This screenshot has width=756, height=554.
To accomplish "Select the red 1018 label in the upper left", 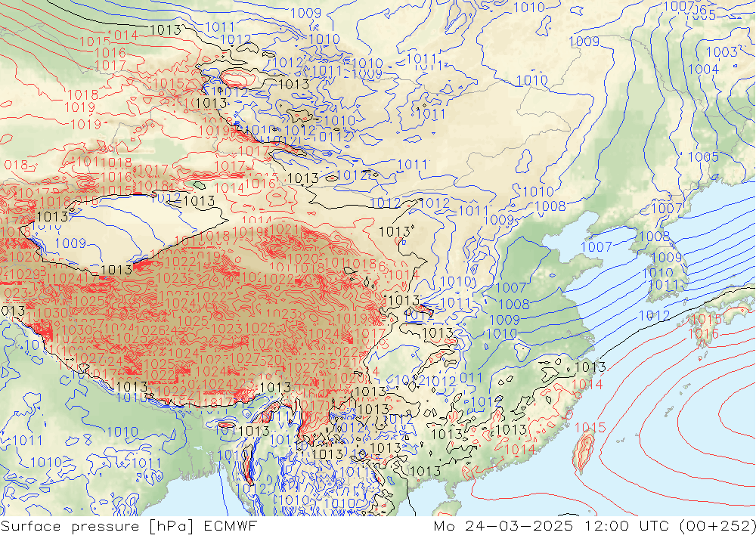I will point(82,95).
